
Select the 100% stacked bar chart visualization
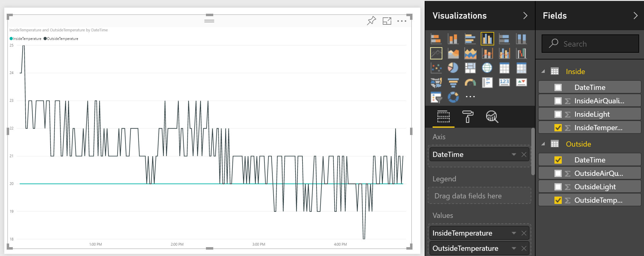pos(504,39)
